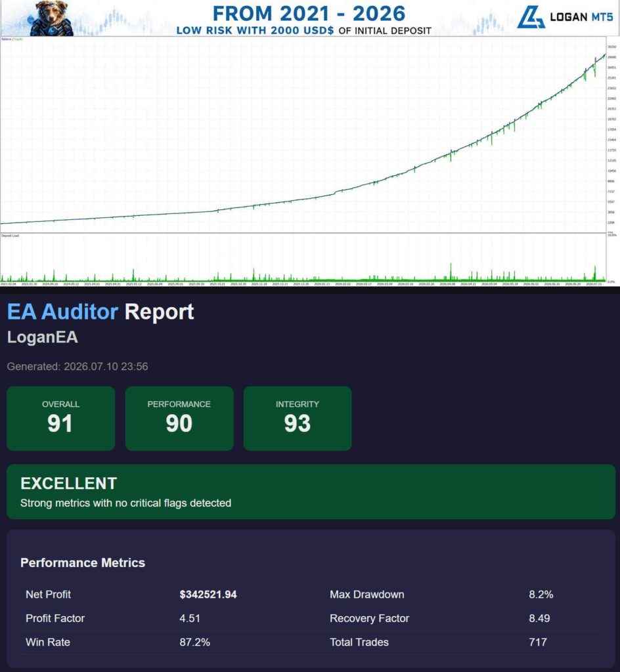The image size is (620, 672).
Task: Click the 'Profit Factor' label
Action: click(55, 618)
